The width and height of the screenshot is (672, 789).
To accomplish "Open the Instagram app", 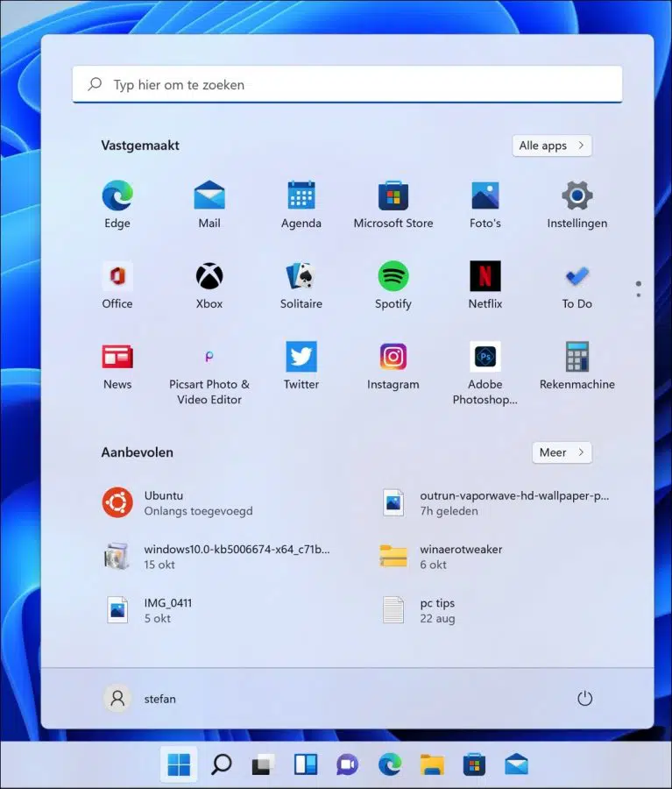I will pyautogui.click(x=393, y=366).
